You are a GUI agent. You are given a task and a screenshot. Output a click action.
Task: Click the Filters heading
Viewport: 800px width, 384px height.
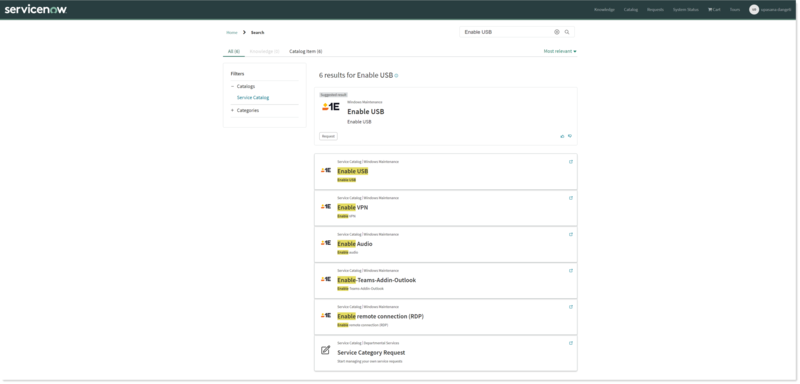237,74
